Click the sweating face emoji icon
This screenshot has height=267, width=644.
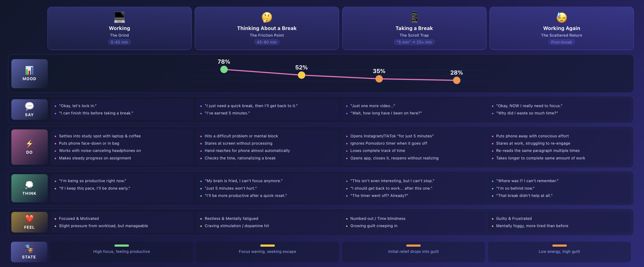point(562,17)
